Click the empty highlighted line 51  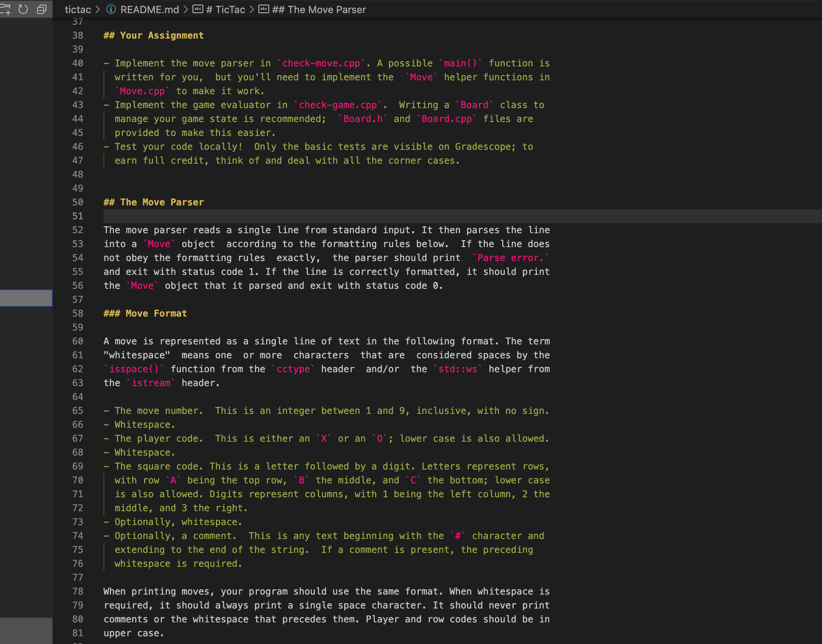(309, 216)
